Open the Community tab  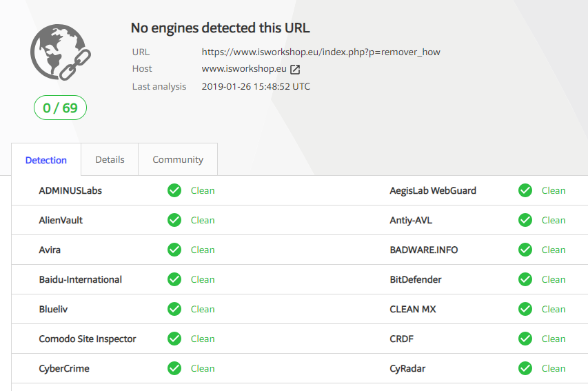[x=178, y=159]
